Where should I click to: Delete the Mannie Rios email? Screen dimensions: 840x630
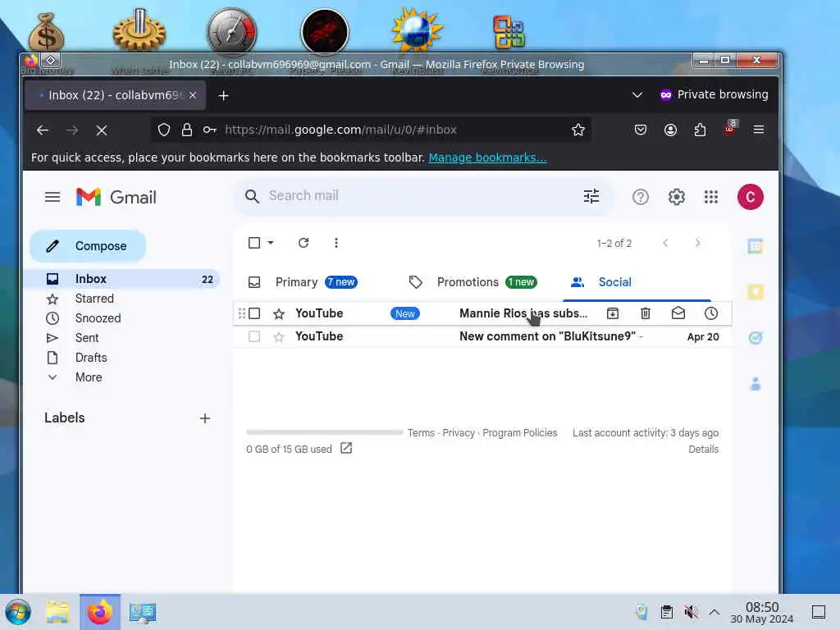[645, 313]
